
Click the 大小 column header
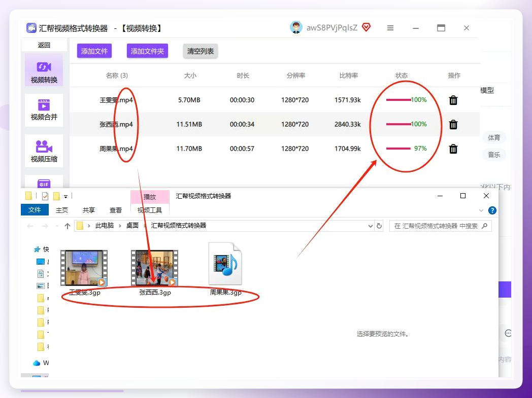pyautogui.click(x=190, y=76)
